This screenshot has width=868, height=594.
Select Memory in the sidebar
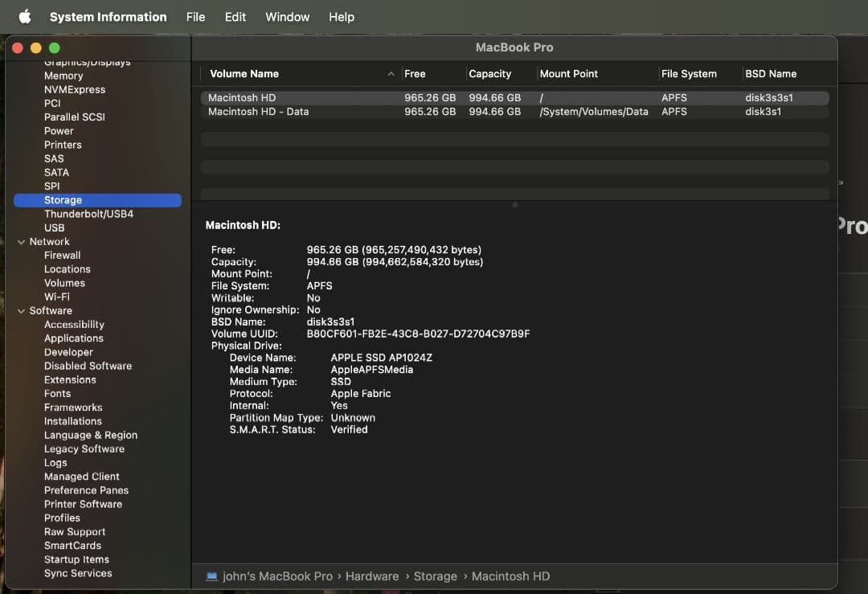[63, 76]
